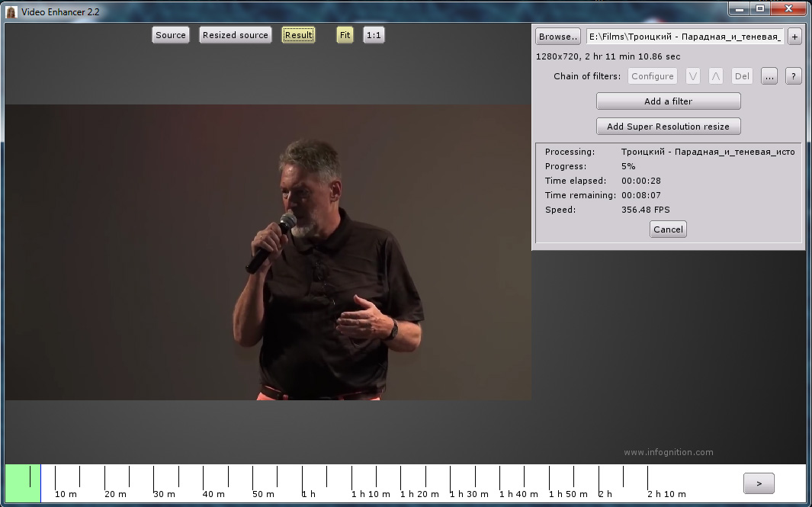This screenshot has height=507, width=812.
Task: Cancel the video processing
Action: tap(668, 229)
